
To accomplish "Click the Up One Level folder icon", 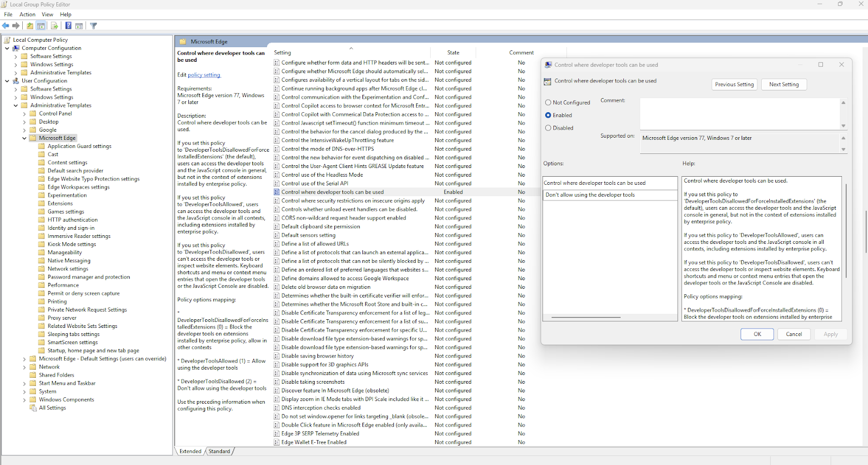I will click(x=30, y=25).
